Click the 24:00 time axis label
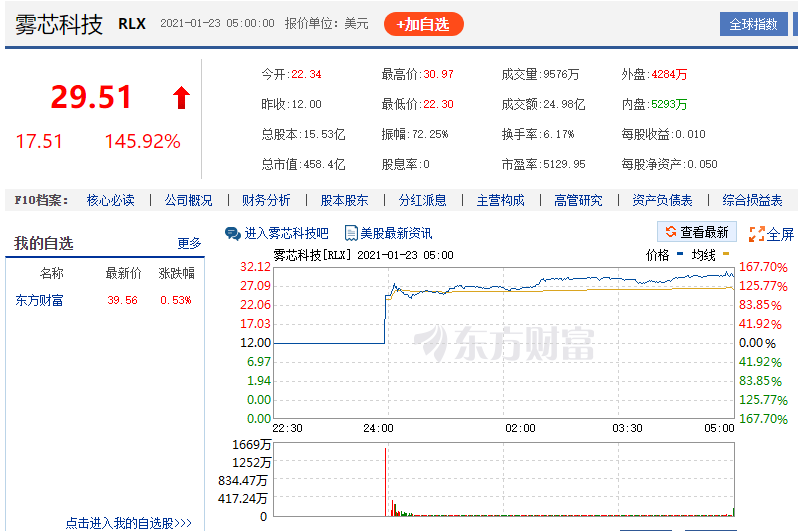 coord(378,428)
